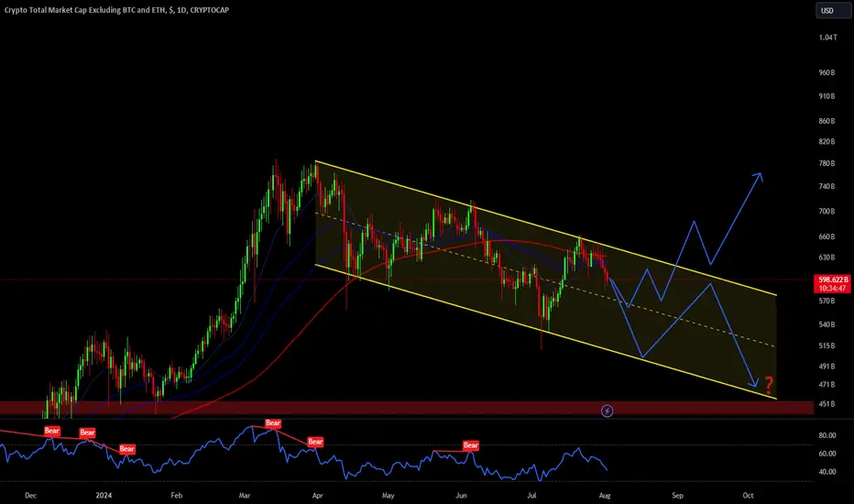Click the 471B price axis label

tap(827, 385)
